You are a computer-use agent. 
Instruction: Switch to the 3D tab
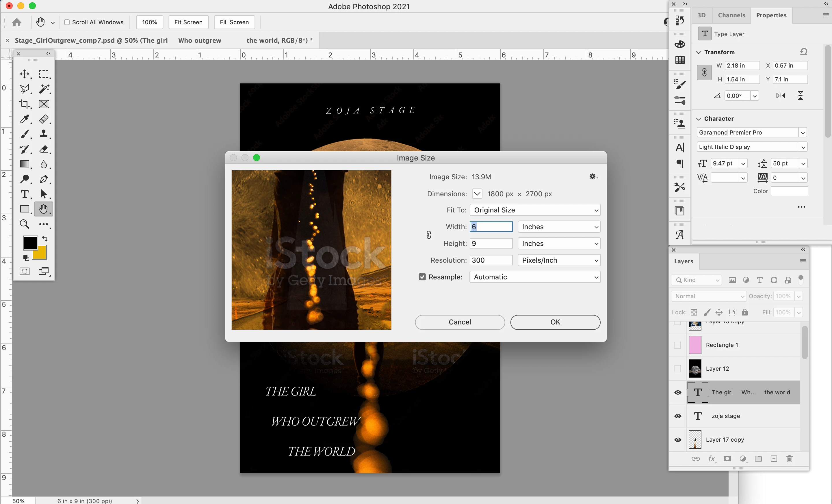click(701, 15)
